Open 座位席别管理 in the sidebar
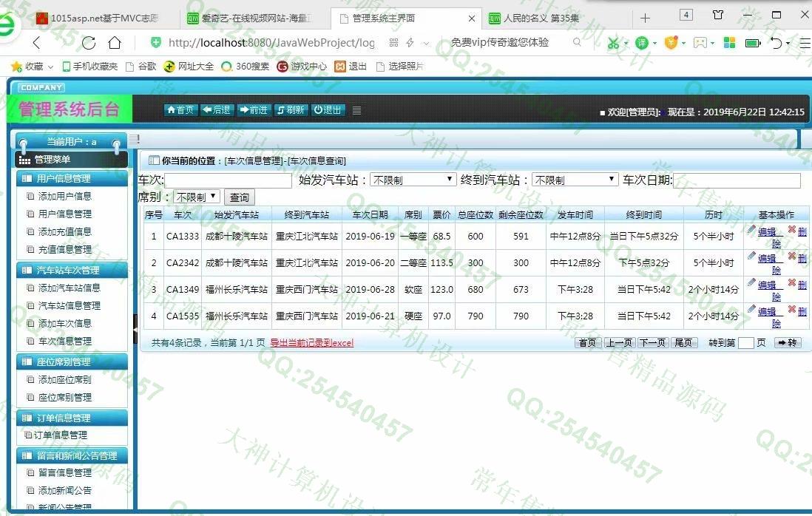 click(65, 397)
